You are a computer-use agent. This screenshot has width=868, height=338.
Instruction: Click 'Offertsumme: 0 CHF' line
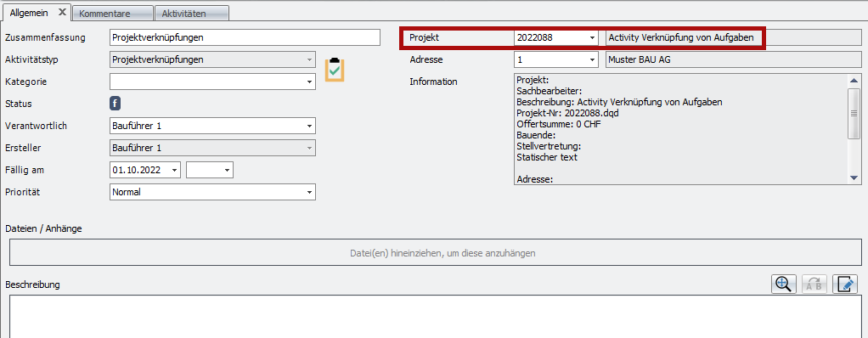(559, 124)
